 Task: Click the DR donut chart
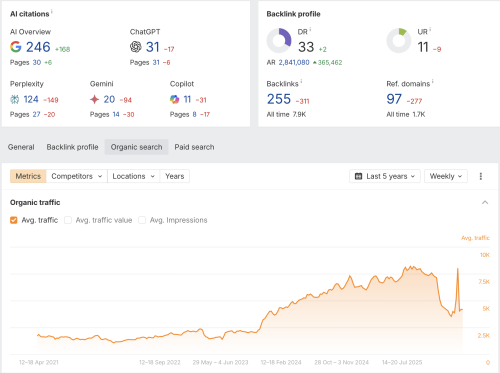click(x=279, y=41)
